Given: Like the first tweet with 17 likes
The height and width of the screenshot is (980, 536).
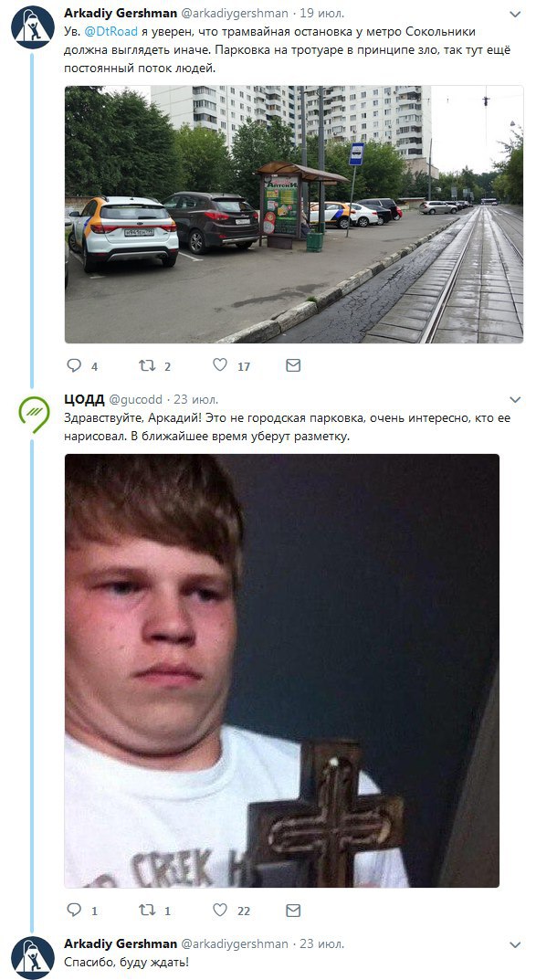Looking at the screenshot, I should [220, 365].
